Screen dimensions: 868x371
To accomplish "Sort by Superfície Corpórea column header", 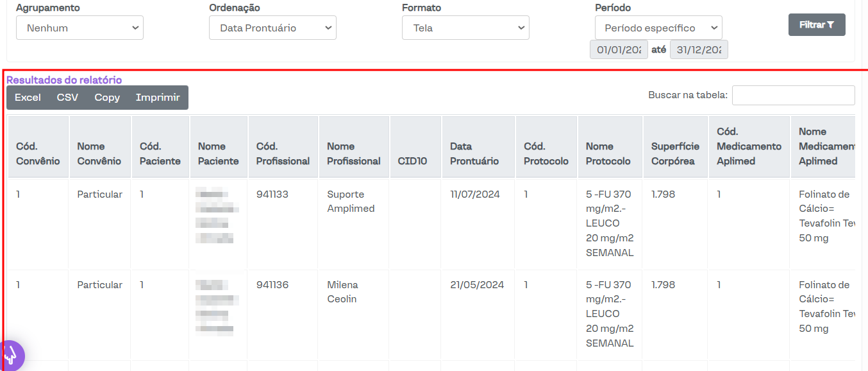I will click(x=673, y=153).
